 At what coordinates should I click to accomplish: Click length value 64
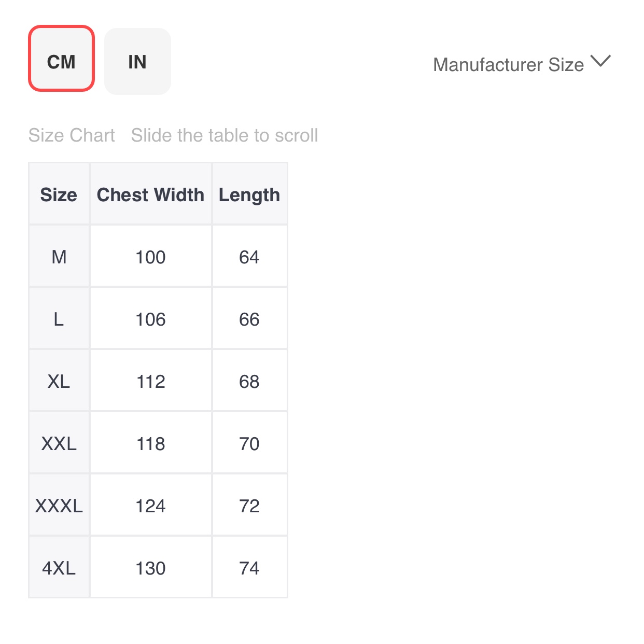click(x=249, y=257)
